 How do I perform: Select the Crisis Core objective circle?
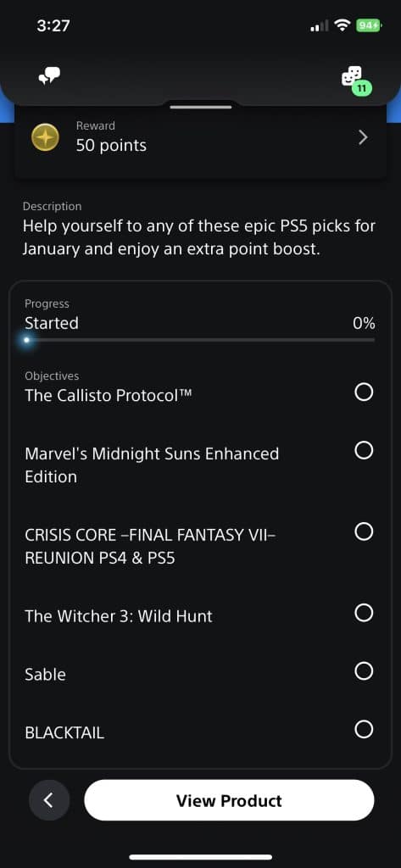click(x=364, y=532)
